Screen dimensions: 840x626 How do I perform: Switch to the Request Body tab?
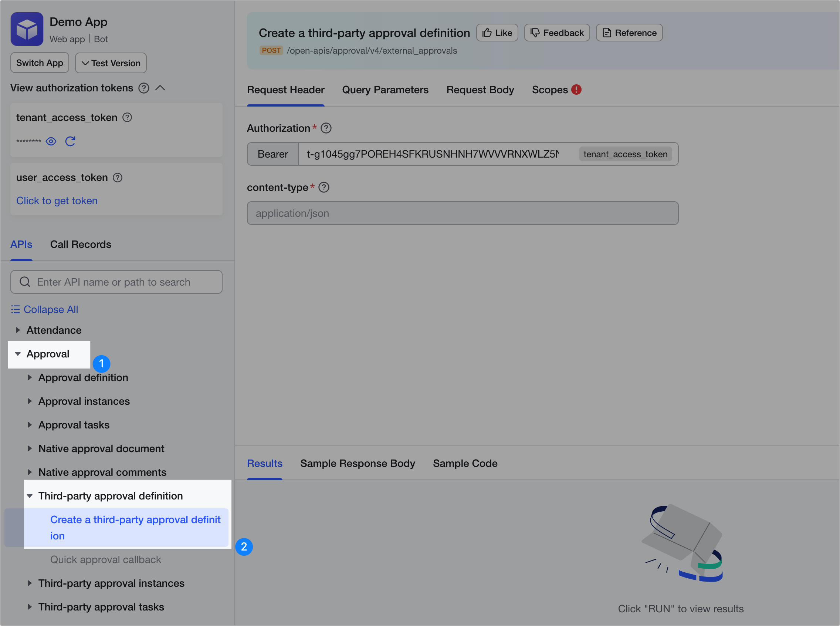480,90
